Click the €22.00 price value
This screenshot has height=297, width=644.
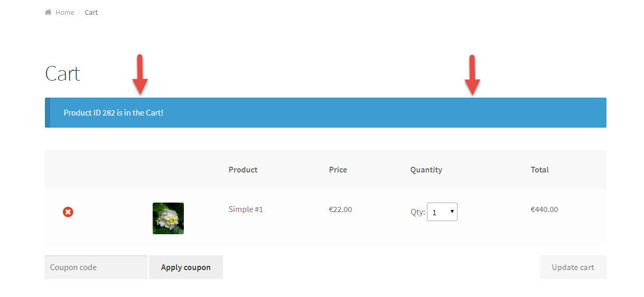click(340, 209)
